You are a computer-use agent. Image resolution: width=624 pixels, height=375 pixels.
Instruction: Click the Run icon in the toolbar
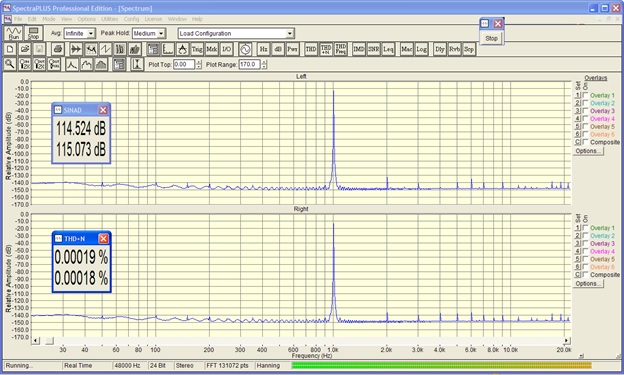coord(14,33)
